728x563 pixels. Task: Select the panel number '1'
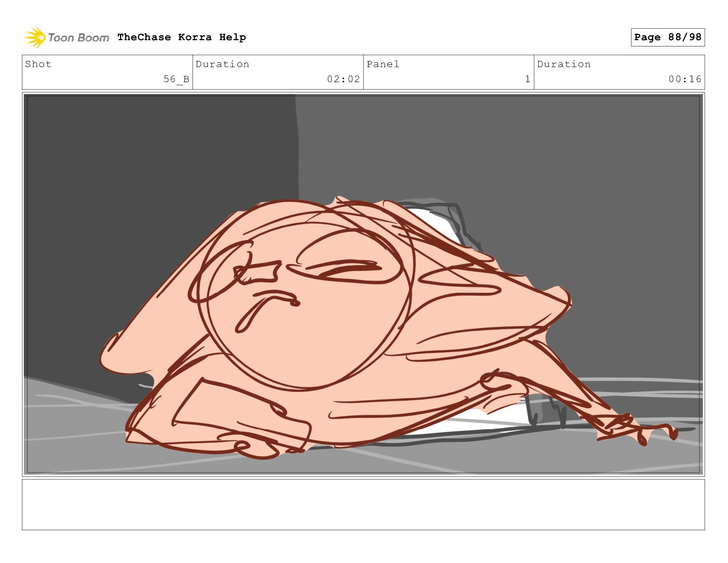coord(527,79)
